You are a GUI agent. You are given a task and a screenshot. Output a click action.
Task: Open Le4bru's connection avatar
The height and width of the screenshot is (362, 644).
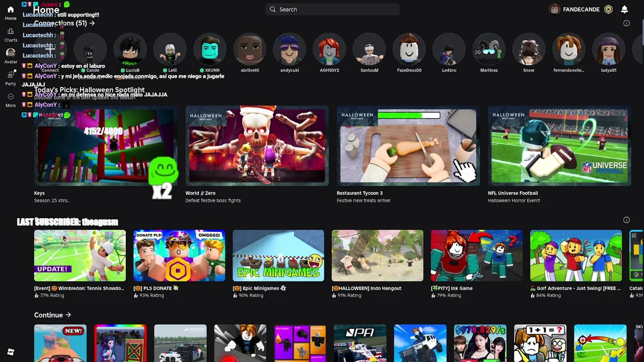coord(449,49)
